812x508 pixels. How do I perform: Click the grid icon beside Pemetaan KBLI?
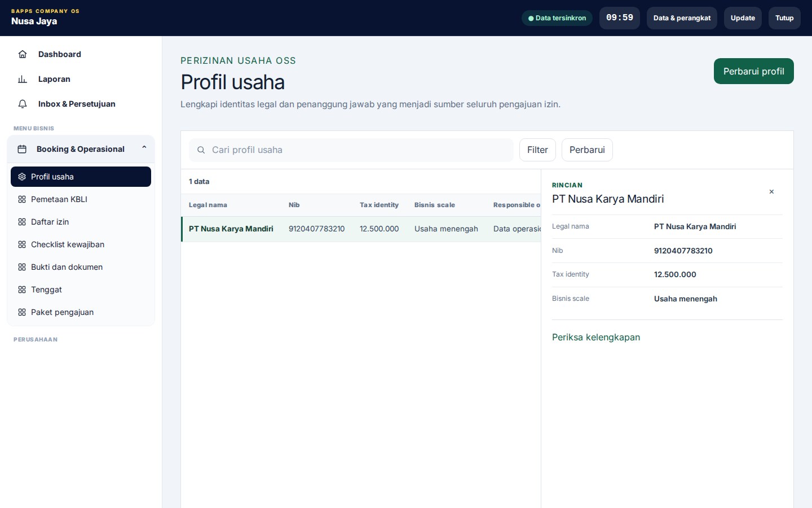pos(22,199)
